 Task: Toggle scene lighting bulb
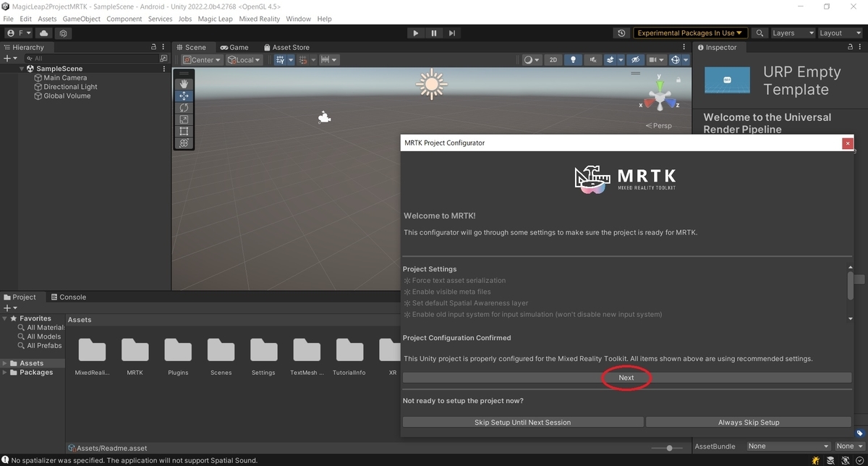point(574,60)
